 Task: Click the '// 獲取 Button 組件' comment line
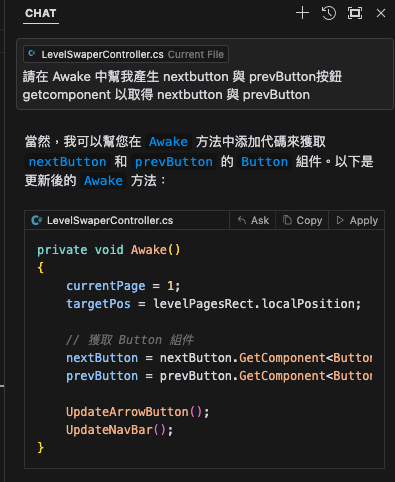click(130, 340)
